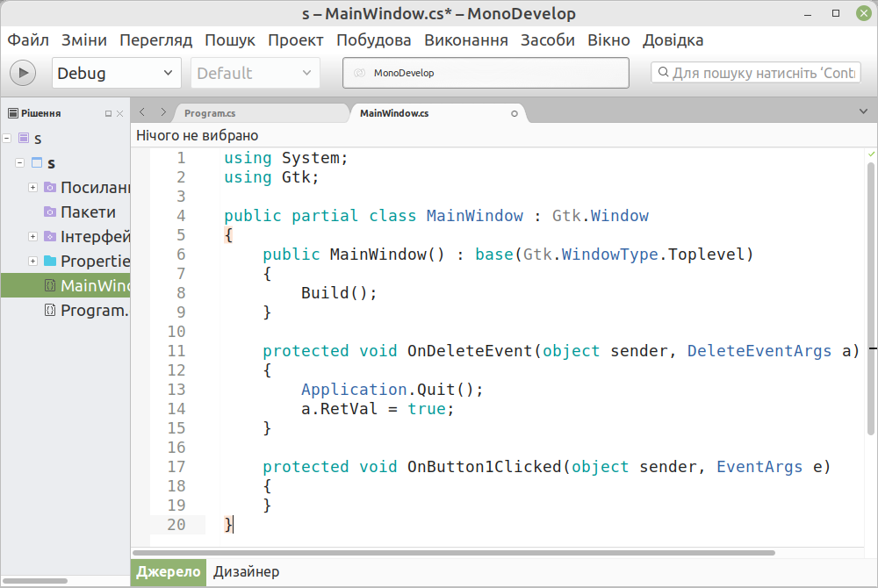
Task: Click line number 20 in the gutter
Action: [x=176, y=524]
